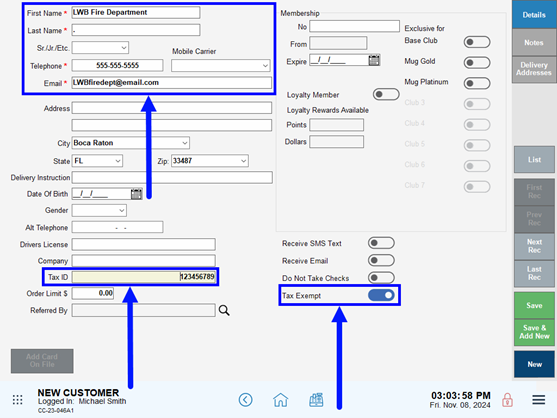
Task: Enable Receive Email switch
Action: [x=381, y=260]
